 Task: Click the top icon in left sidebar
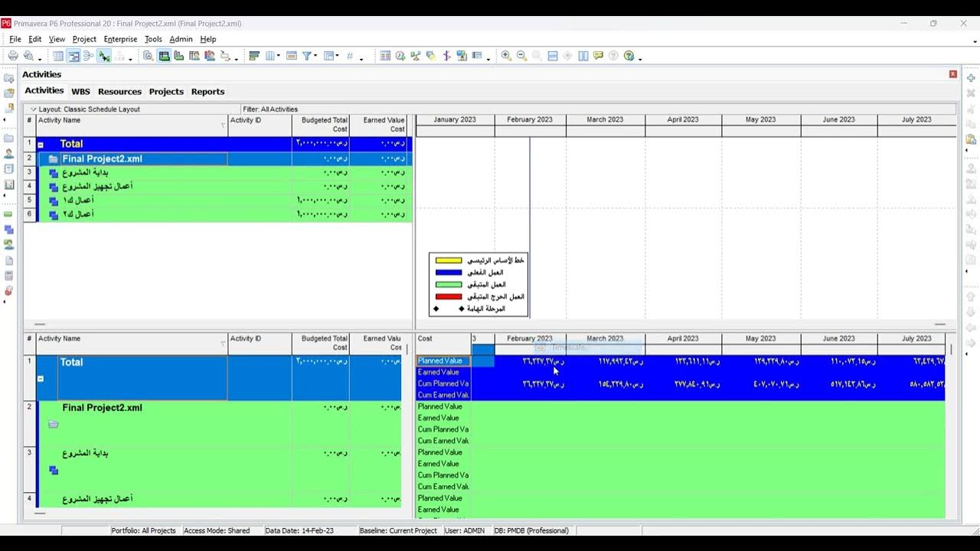(9, 79)
